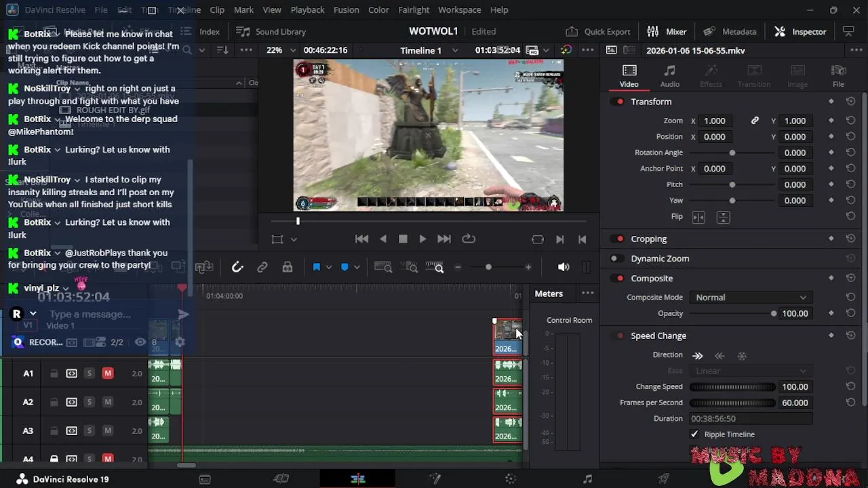Uncheck Ripple Timeline checkbox
The image size is (868, 488).
pos(694,434)
